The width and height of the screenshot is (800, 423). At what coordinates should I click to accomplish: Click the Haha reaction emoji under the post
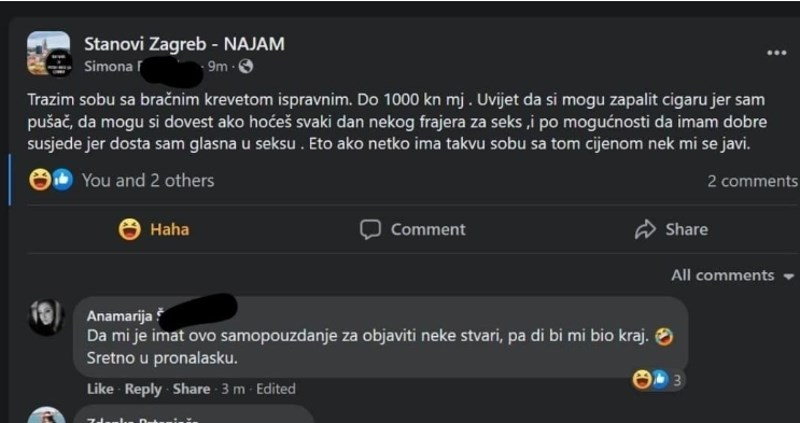click(x=40, y=181)
